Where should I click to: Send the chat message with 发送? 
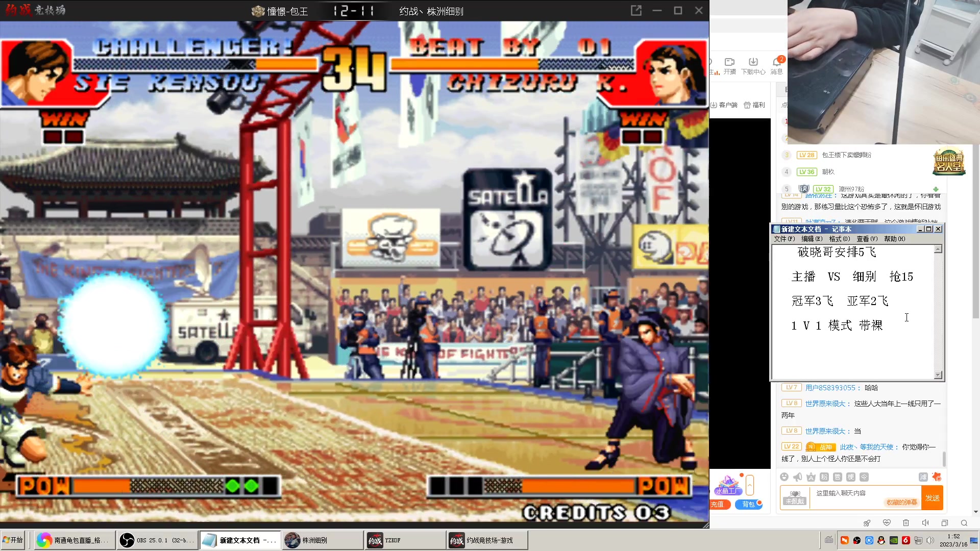click(933, 498)
